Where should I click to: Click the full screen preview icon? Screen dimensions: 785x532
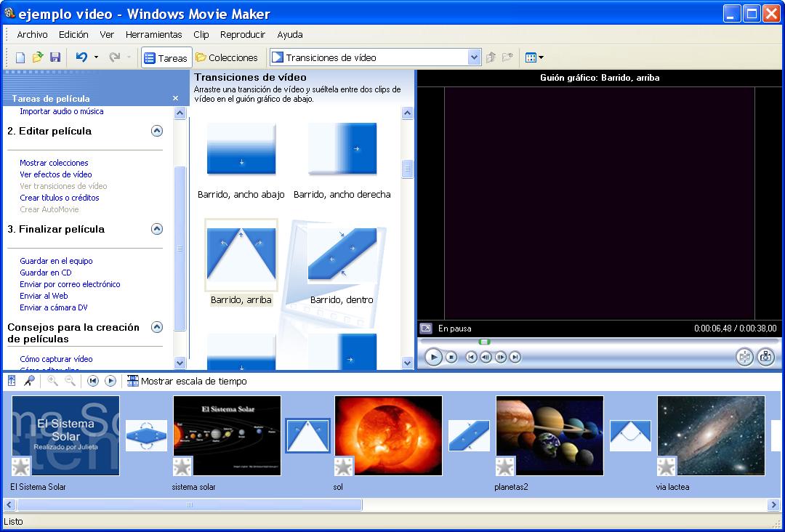point(425,329)
